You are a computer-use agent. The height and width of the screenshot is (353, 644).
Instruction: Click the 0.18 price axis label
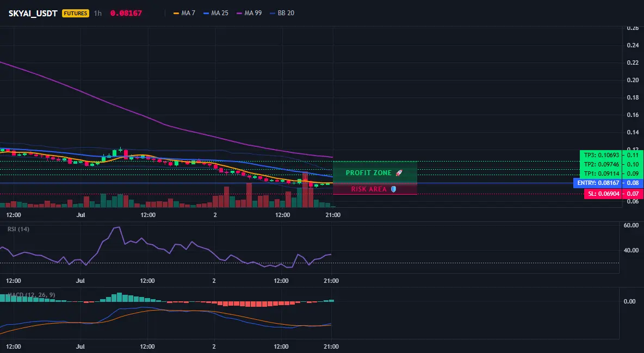pyautogui.click(x=633, y=97)
